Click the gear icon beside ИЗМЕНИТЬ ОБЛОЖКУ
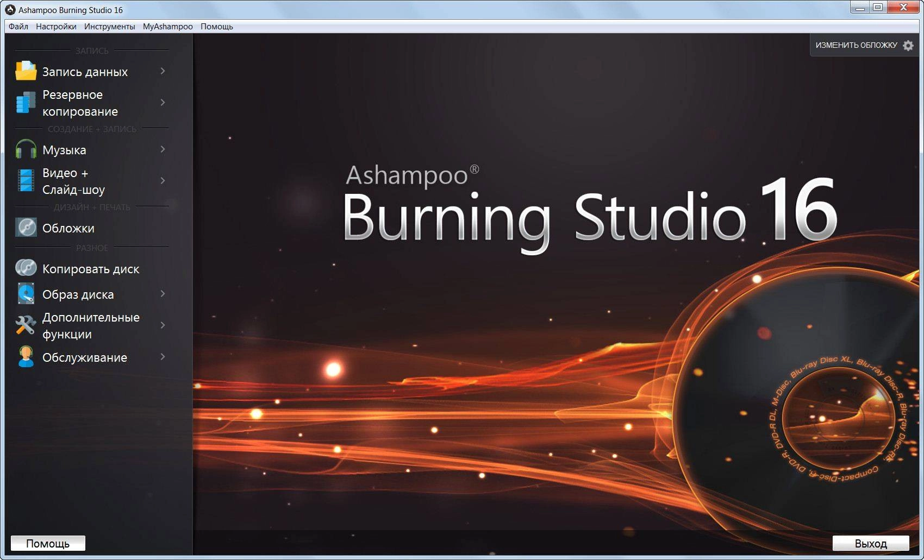The width and height of the screenshot is (924, 560). [908, 46]
